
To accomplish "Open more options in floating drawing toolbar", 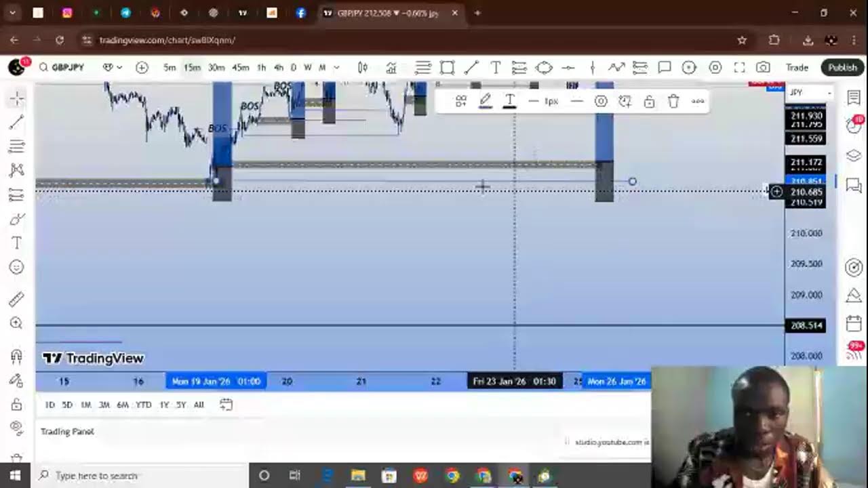I will (x=698, y=102).
